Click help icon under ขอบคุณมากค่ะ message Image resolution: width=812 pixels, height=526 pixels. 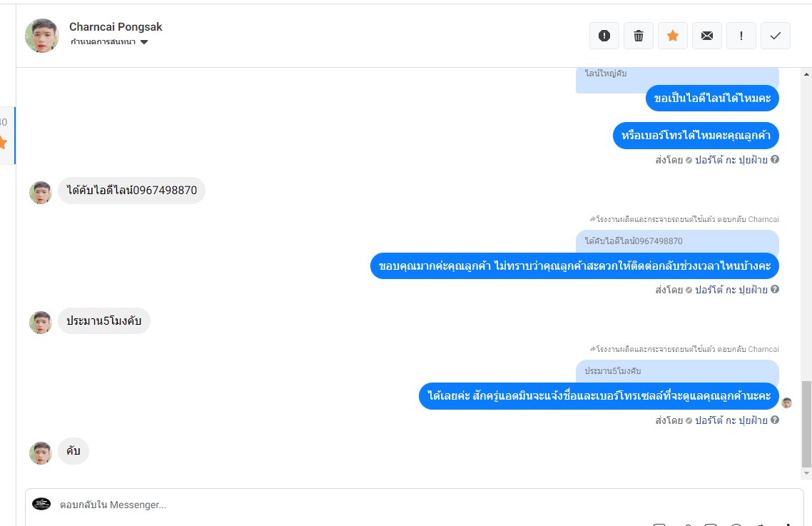pos(775,289)
